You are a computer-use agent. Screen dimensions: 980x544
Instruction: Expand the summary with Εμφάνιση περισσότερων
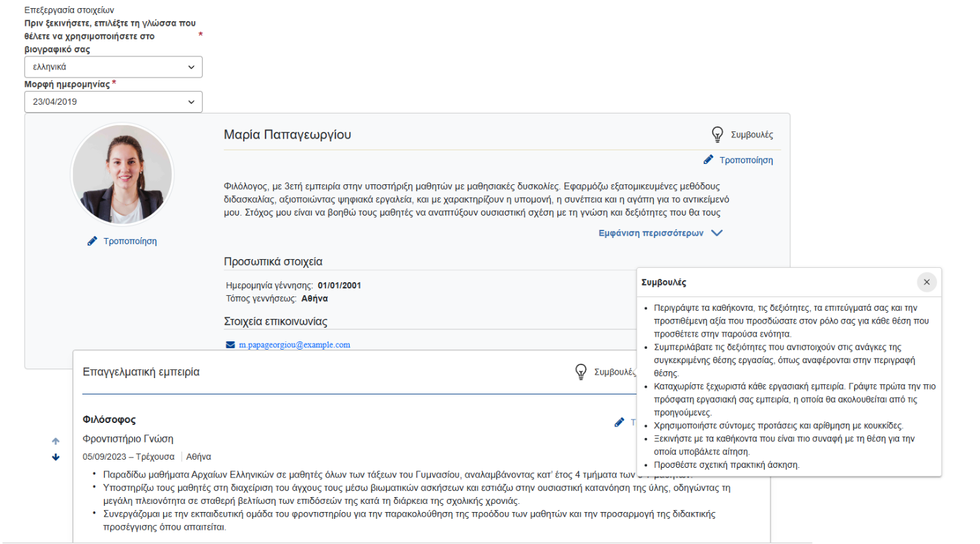pyautogui.click(x=660, y=233)
